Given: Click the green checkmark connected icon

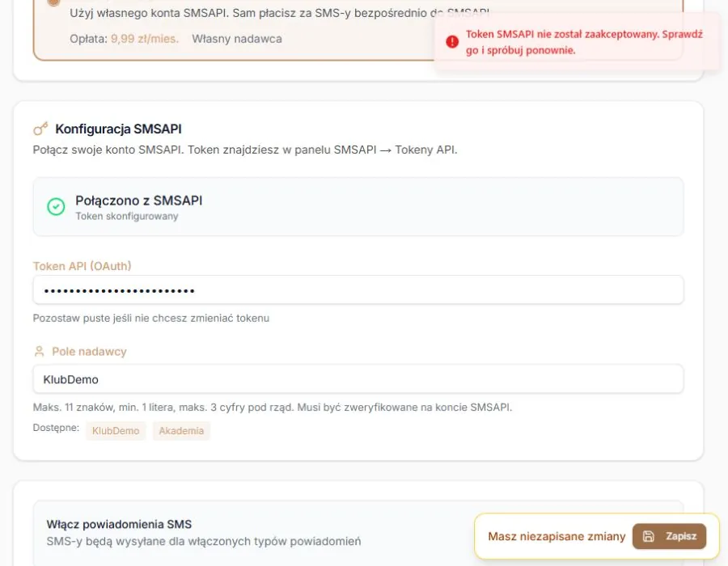Looking at the screenshot, I should 56,206.
